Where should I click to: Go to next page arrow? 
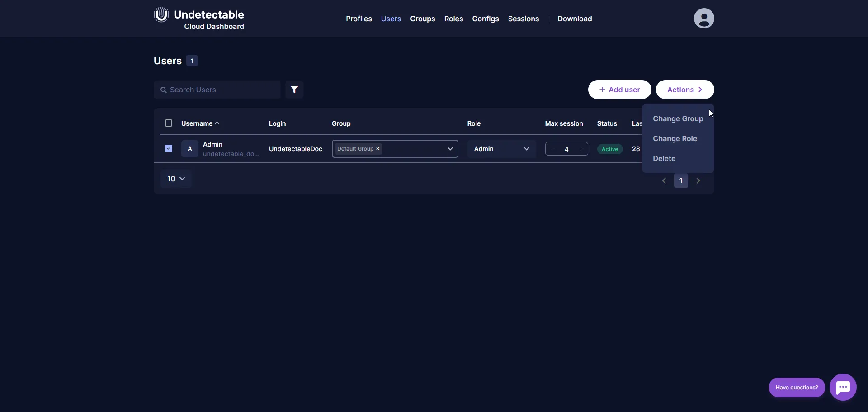pyautogui.click(x=698, y=180)
